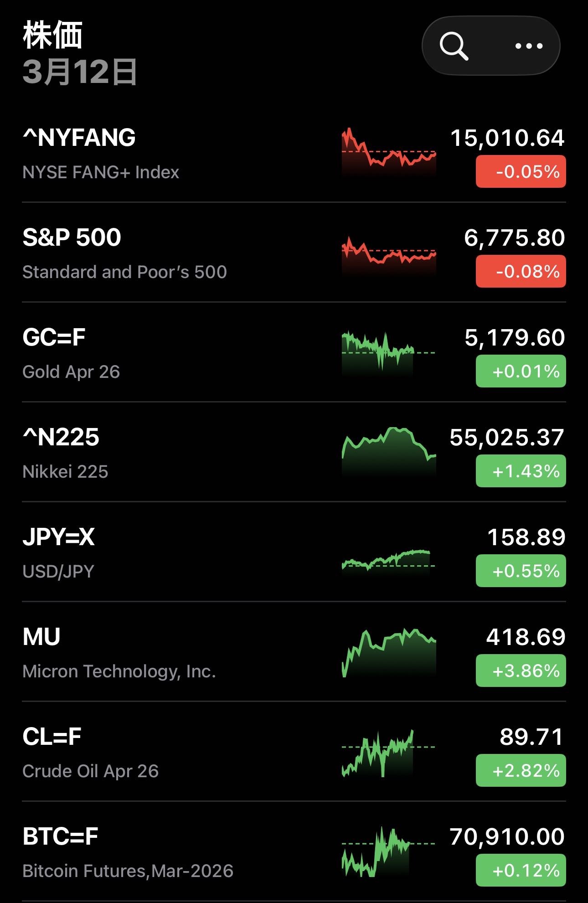Open the S&P 500 sparkline chart

(389, 253)
